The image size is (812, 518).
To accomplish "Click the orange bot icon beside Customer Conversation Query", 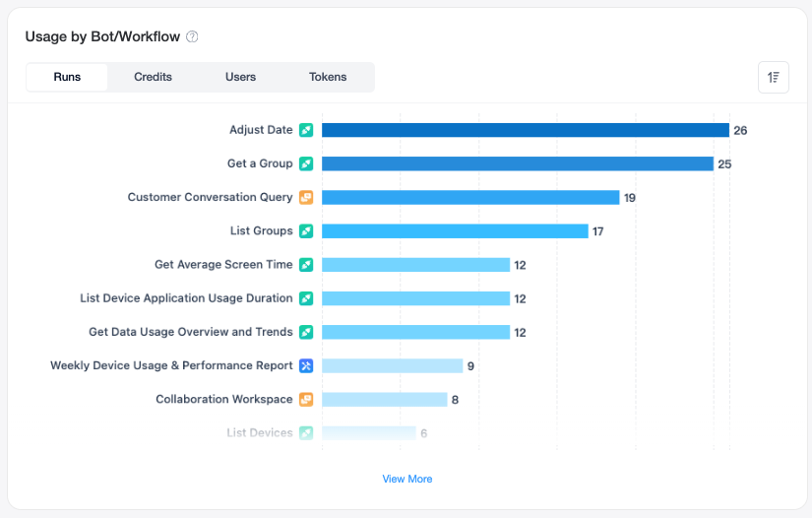I will 306,197.
